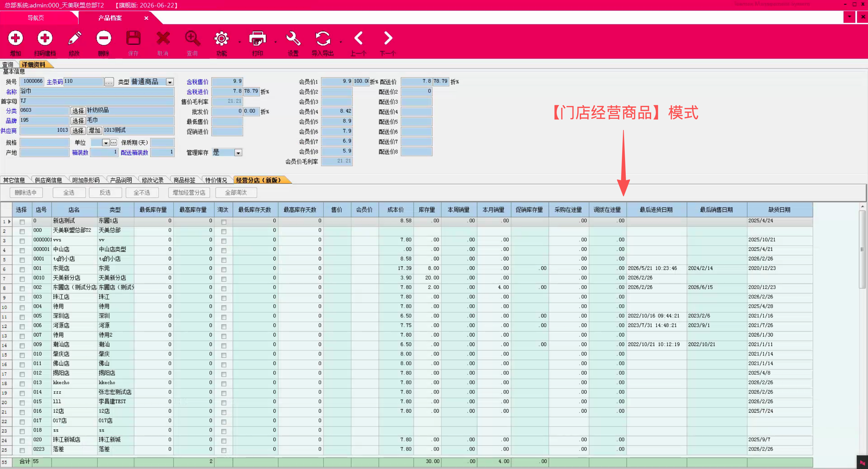Open the 修改记录 tab
This screenshot has height=469, width=868.
[x=153, y=180]
